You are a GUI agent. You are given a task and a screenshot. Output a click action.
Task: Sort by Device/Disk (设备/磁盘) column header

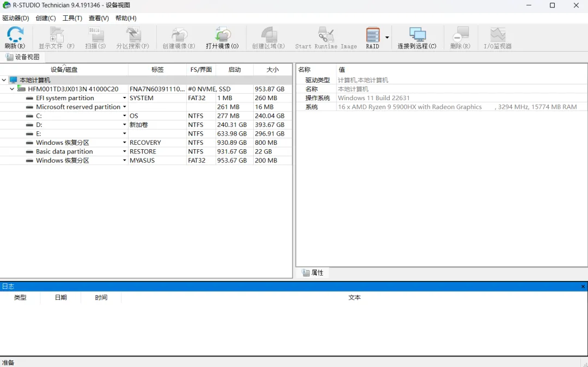pyautogui.click(x=64, y=69)
